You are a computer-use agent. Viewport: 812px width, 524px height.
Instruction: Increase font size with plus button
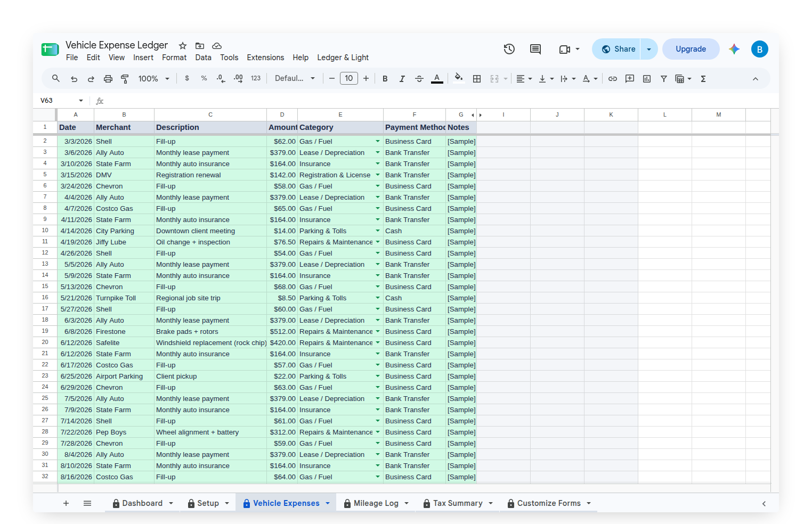point(366,79)
